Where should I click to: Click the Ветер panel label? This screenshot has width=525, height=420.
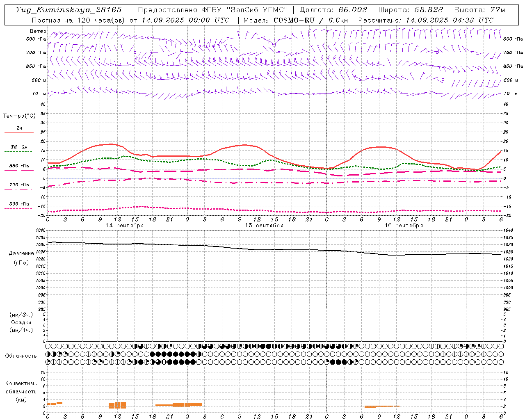point(38,31)
